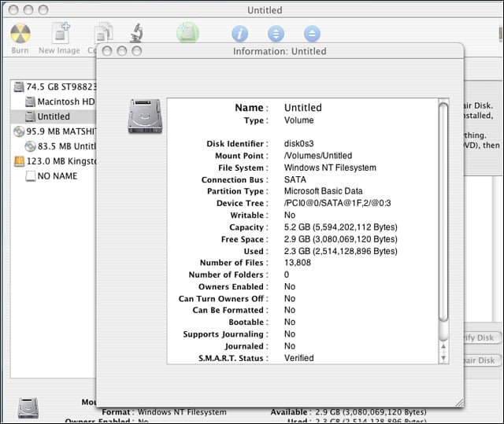Screen dimensions: 504x424
Task: Select the 74.5 GB ST98823 disk
Action: coord(54,87)
